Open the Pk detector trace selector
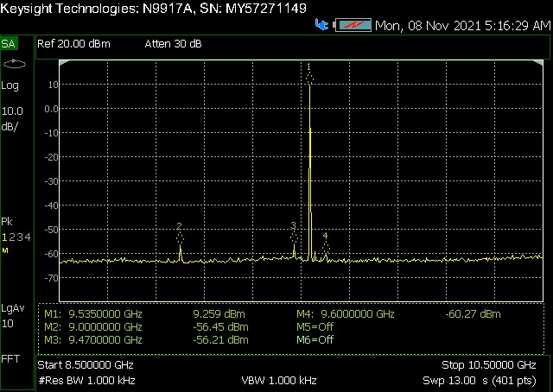Viewport: 553px width, 392px height. tap(8, 221)
